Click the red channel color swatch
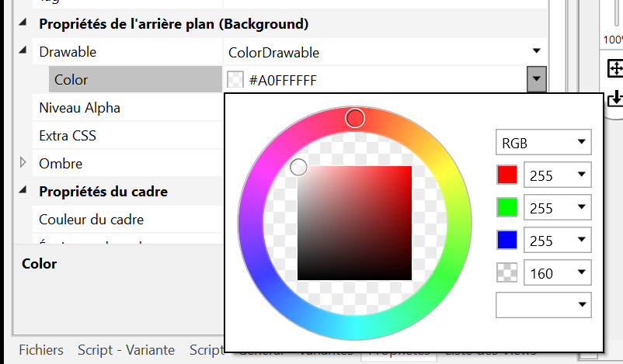The width and height of the screenshot is (623, 364). tap(506, 175)
